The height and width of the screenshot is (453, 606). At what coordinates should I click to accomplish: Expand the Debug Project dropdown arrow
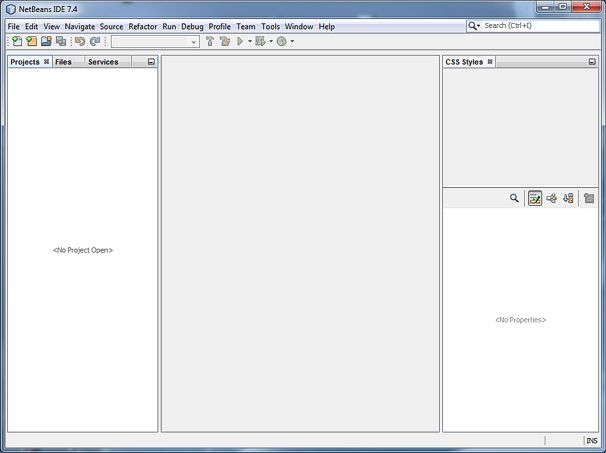click(x=270, y=42)
